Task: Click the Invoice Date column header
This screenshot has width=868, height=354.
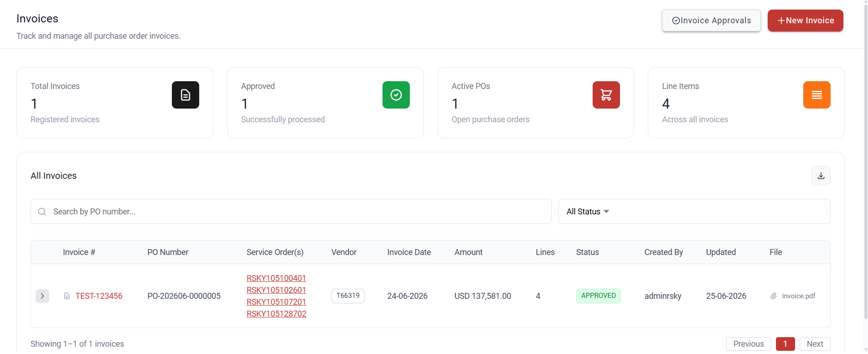Action: click(x=409, y=252)
